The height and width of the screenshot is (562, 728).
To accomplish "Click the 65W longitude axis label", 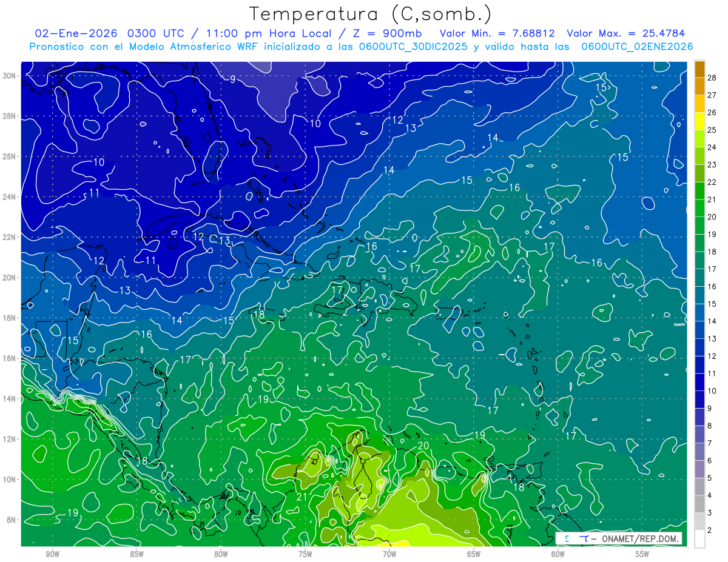I will pos(474,554).
